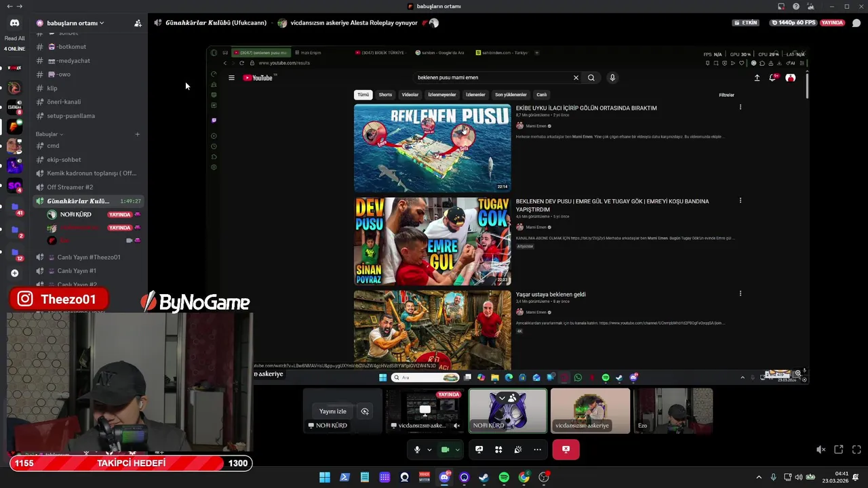Click YouTube search magnifier in streamed browser
Viewport: 868px width, 488px height.
591,77
